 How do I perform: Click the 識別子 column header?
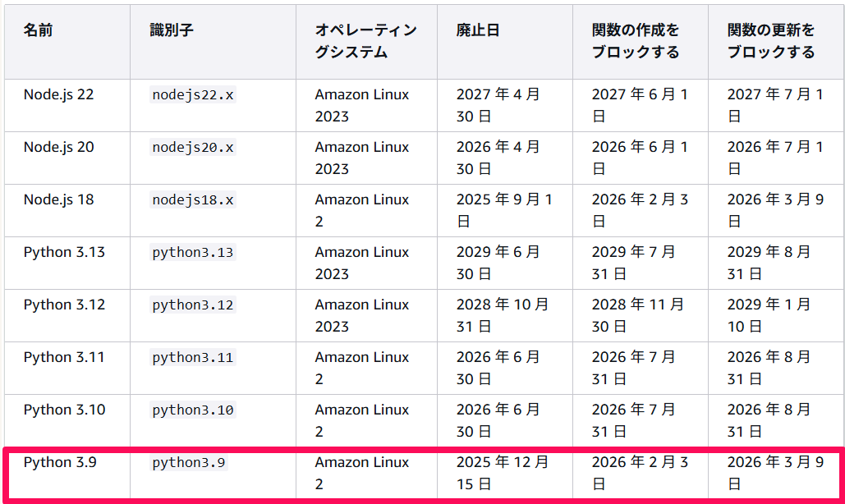pyautogui.click(x=172, y=30)
